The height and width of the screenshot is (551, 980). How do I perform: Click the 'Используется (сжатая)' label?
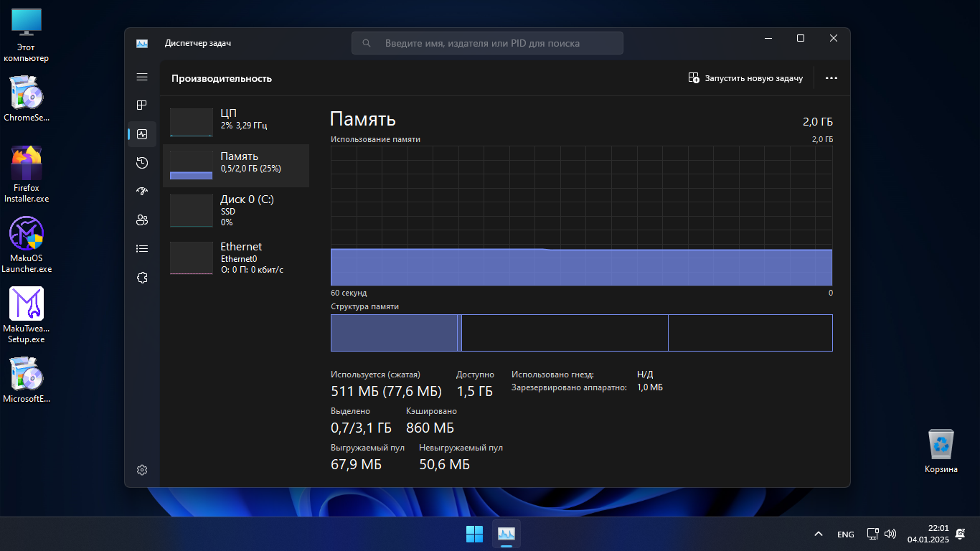(375, 375)
